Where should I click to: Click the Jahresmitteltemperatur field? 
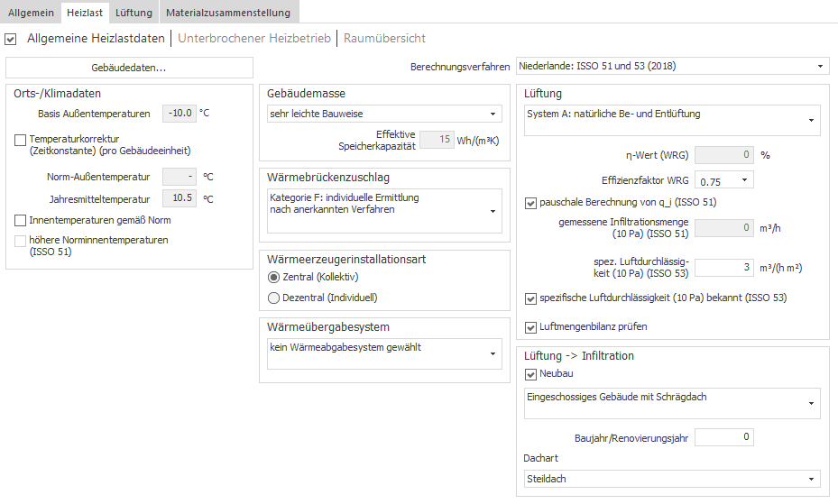(x=180, y=198)
